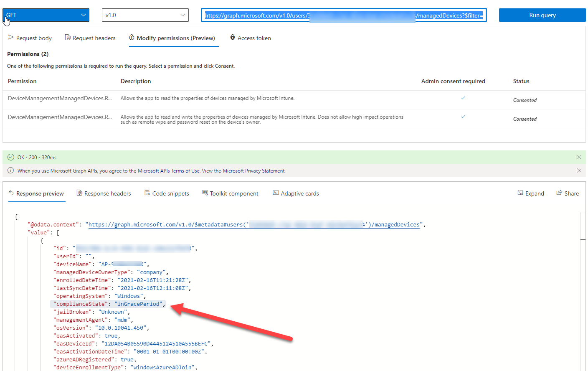588x371 pixels.
Task: Switch to the Request body tab
Action: 30,38
